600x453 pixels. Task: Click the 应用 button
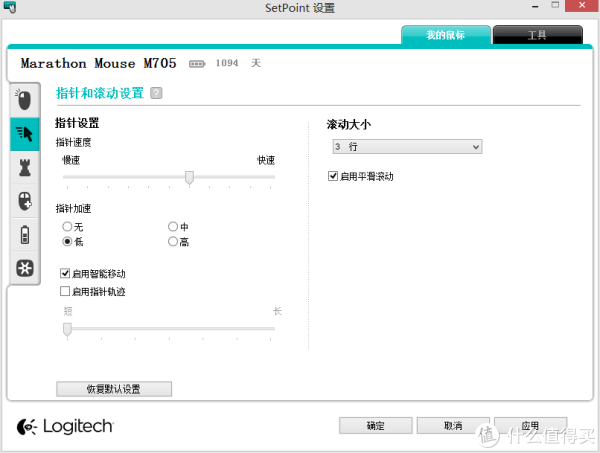530,425
